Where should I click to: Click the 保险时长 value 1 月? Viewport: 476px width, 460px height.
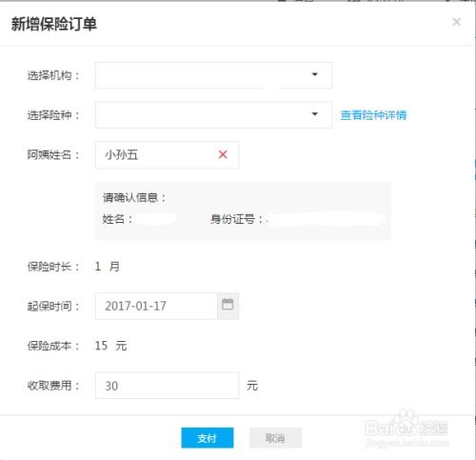point(108,267)
